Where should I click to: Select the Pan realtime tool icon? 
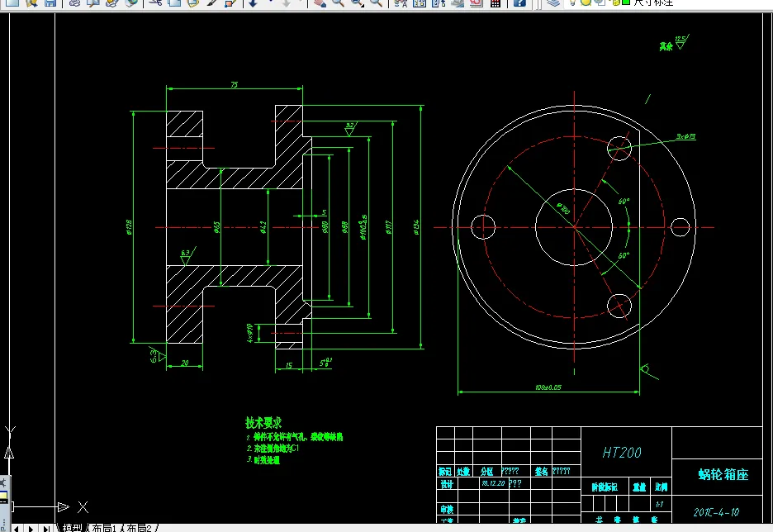click(x=320, y=3)
